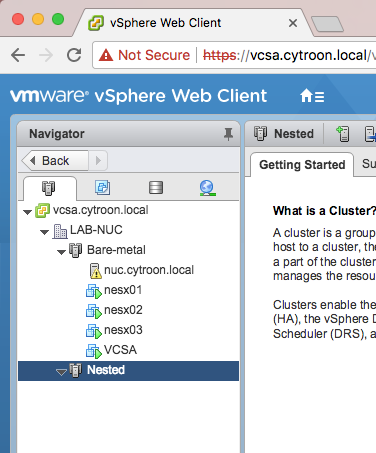Click the VMware vSphere Web Client logo
Viewport: 376px width, 453px height.
coord(139,96)
